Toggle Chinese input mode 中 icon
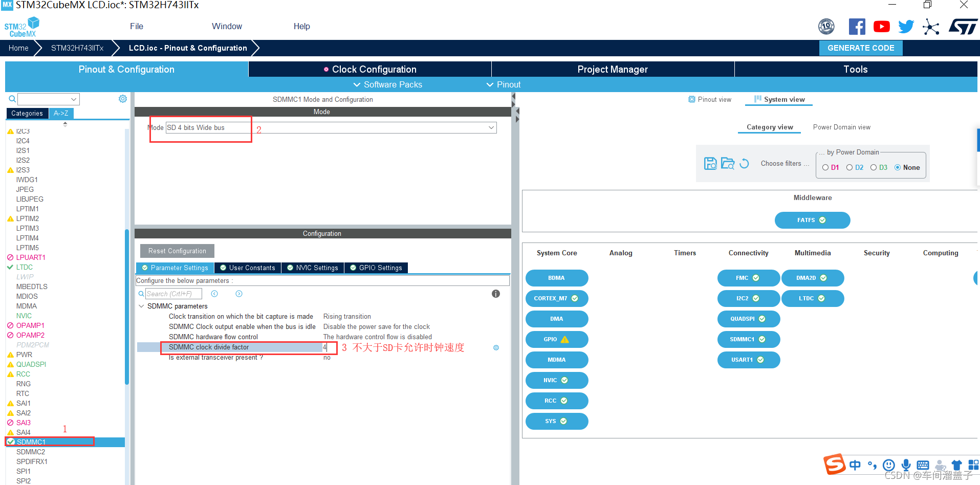This screenshot has height=485, width=980. pyautogui.click(x=855, y=465)
